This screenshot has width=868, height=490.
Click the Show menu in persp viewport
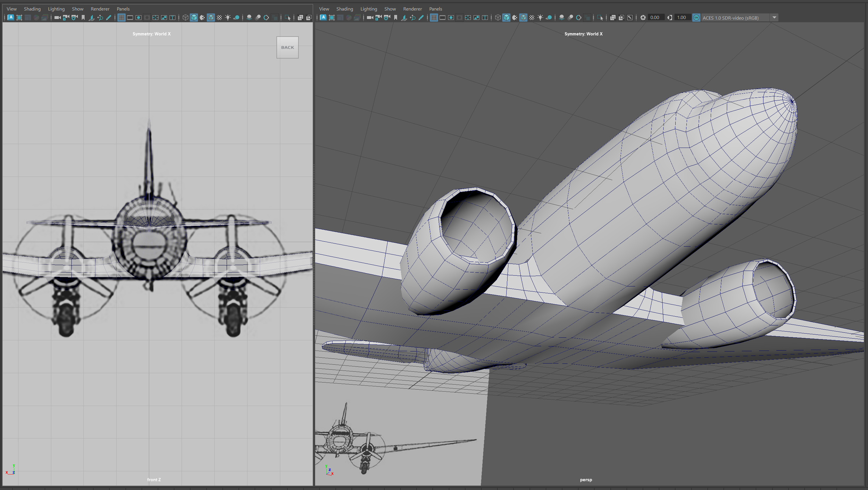[390, 9]
